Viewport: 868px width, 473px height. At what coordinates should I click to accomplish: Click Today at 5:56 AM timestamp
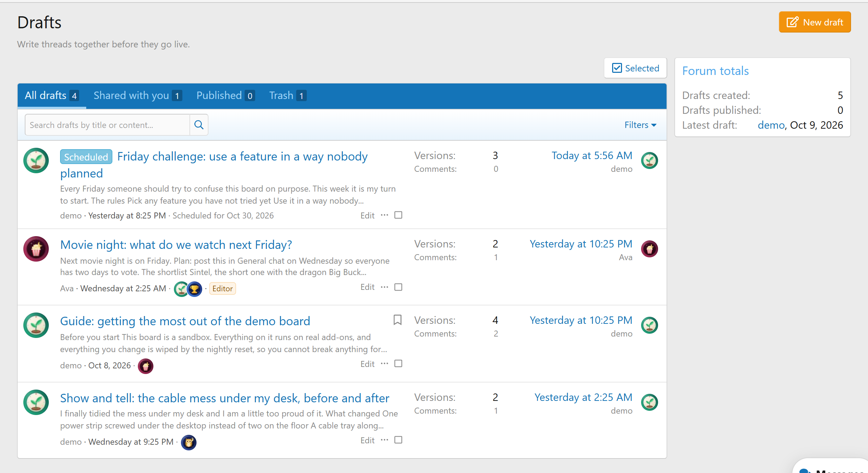click(592, 155)
